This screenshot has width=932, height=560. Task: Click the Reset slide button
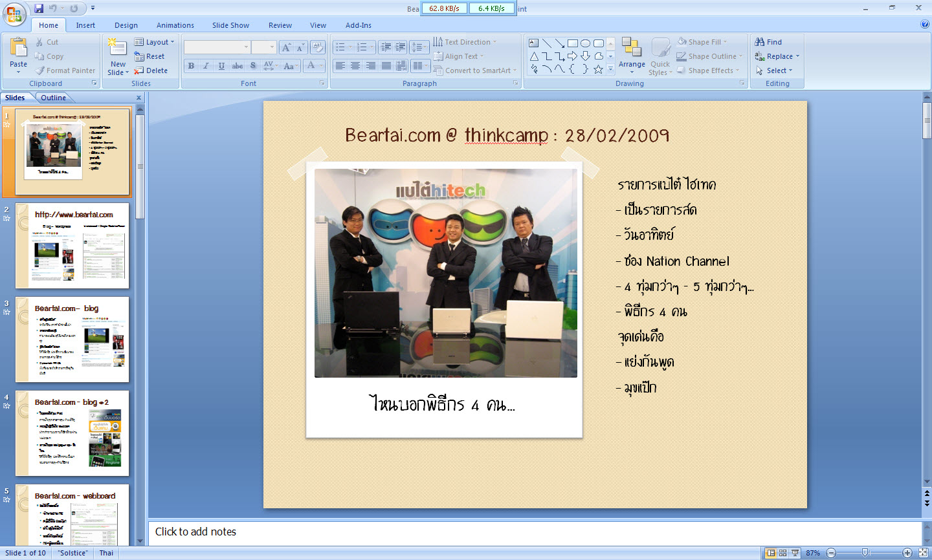click(150, 56)
